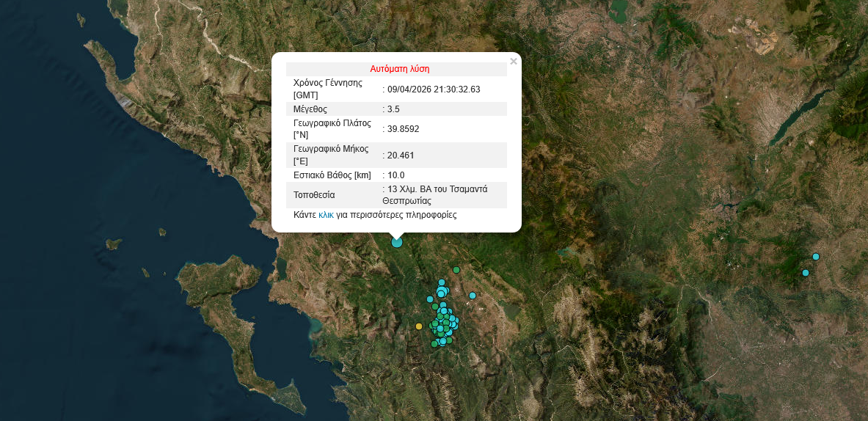Image resolution: width=868 pixels, height=421 pixels.
Task: Open the 'κλικ' link for more information
Action: pyautogui.click(x=326, y=215)
